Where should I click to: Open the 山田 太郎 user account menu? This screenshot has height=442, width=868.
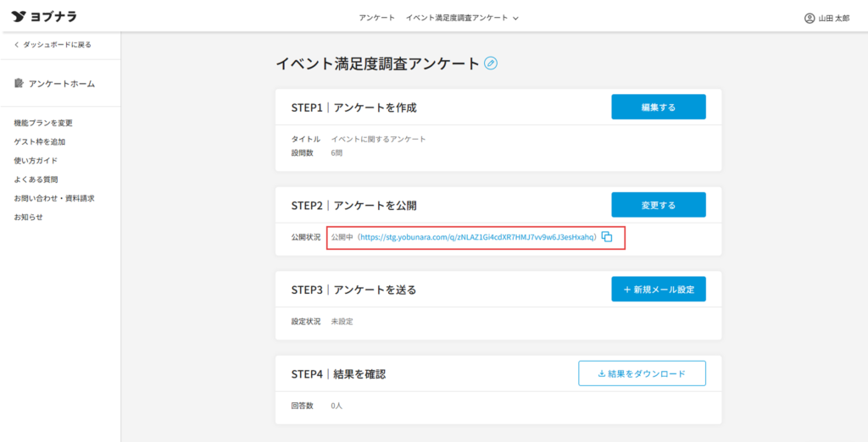pos(826,18)
